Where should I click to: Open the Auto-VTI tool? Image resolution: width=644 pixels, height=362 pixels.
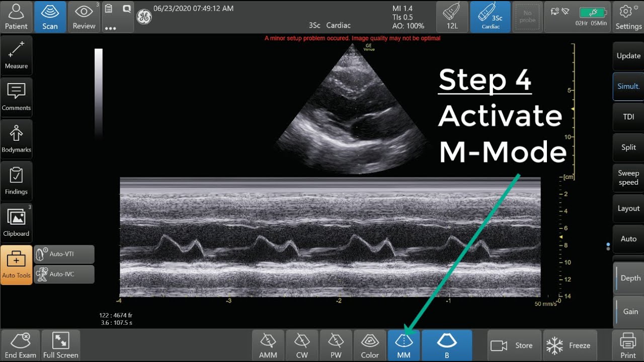64,254
